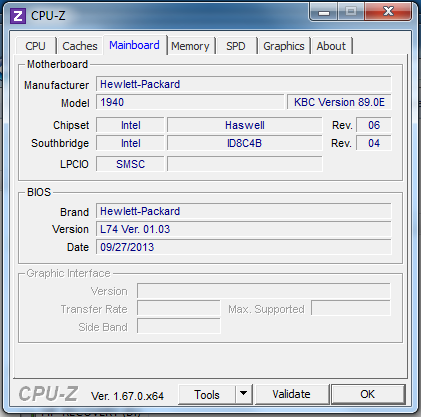Show the Graphics tab
The height and width of the screenshot is (417, 421).
pyautogui.click(x=284, y=46)
